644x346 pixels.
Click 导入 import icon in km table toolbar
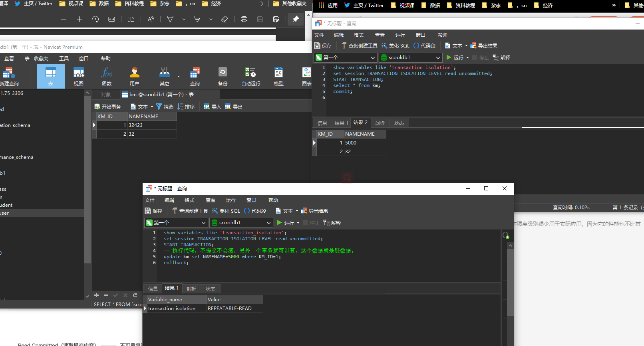[212, 107]
